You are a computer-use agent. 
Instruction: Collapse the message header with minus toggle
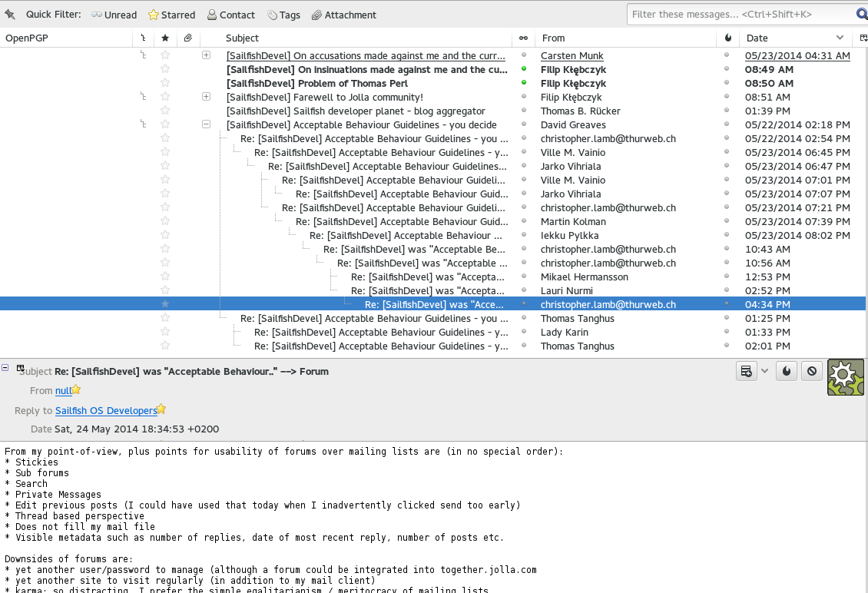[x=5, y=369]
